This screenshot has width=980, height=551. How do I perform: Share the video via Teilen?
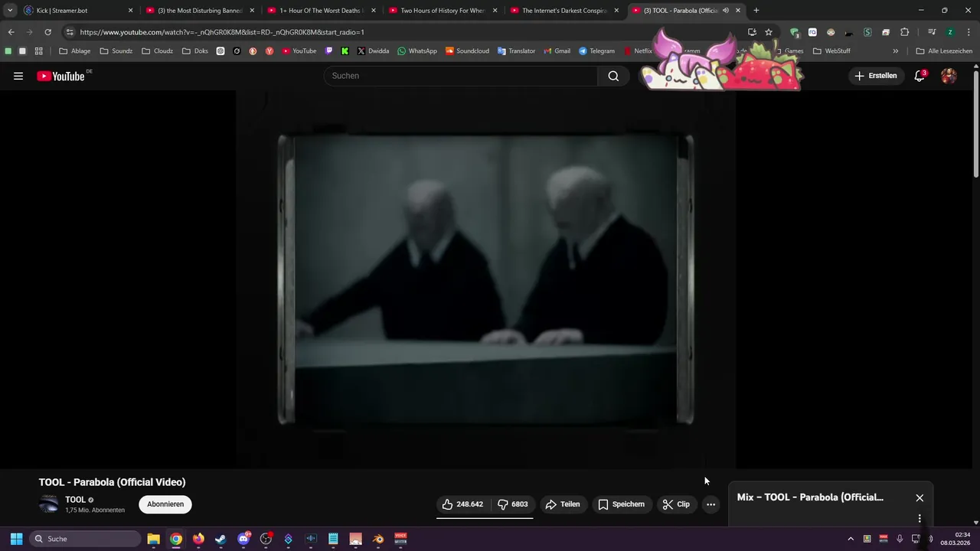coord(563,504)
